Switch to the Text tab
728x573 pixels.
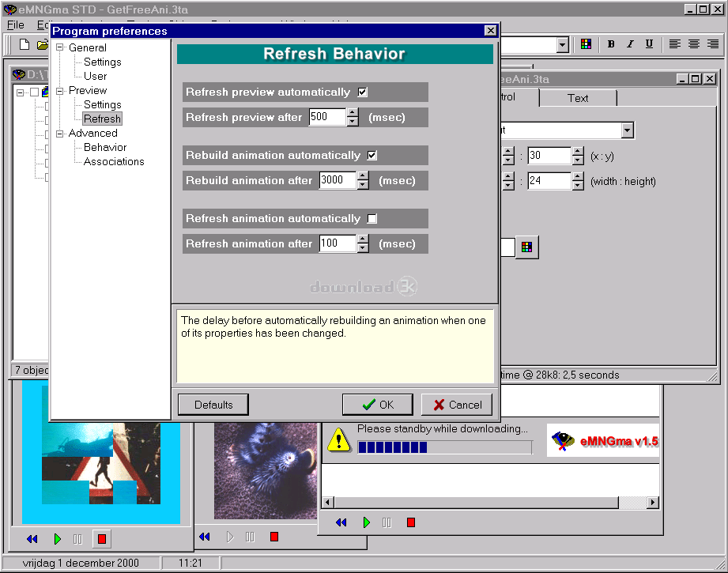578,98
